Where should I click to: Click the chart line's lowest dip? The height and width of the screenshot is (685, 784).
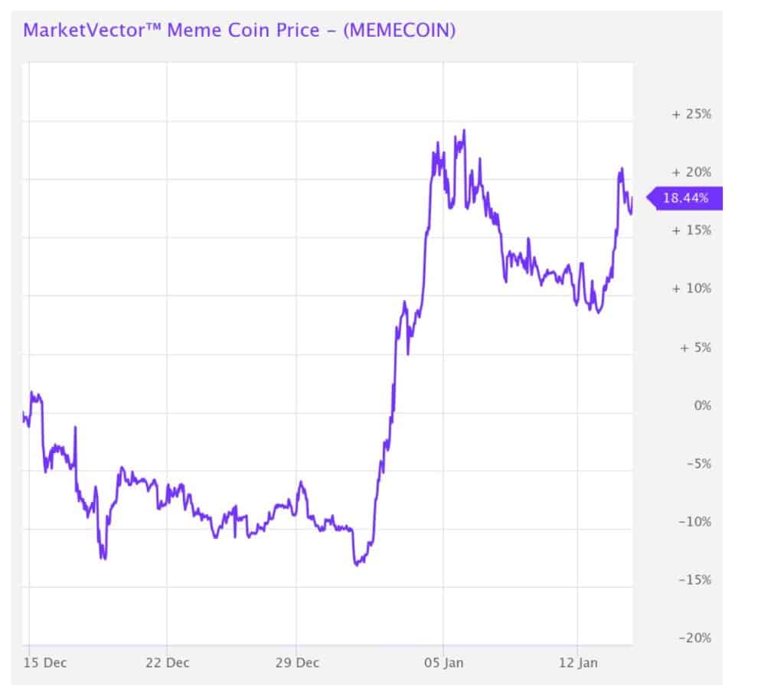pos(356,565)
